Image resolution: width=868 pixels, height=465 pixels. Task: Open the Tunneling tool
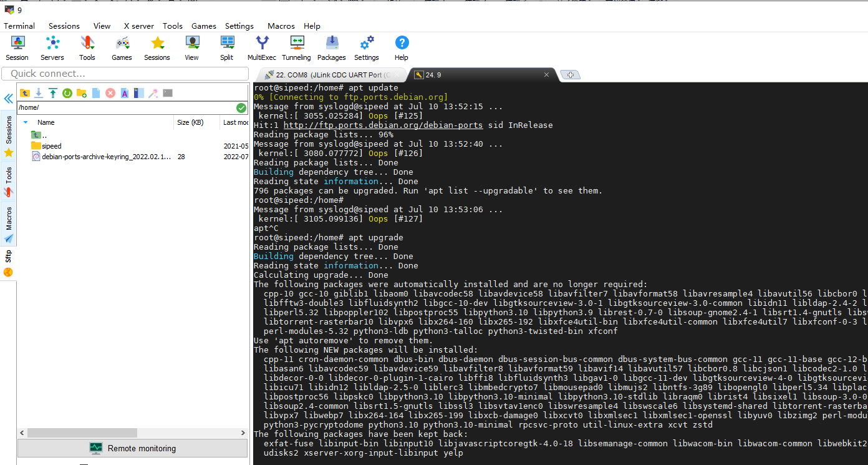tap(296, 47)
